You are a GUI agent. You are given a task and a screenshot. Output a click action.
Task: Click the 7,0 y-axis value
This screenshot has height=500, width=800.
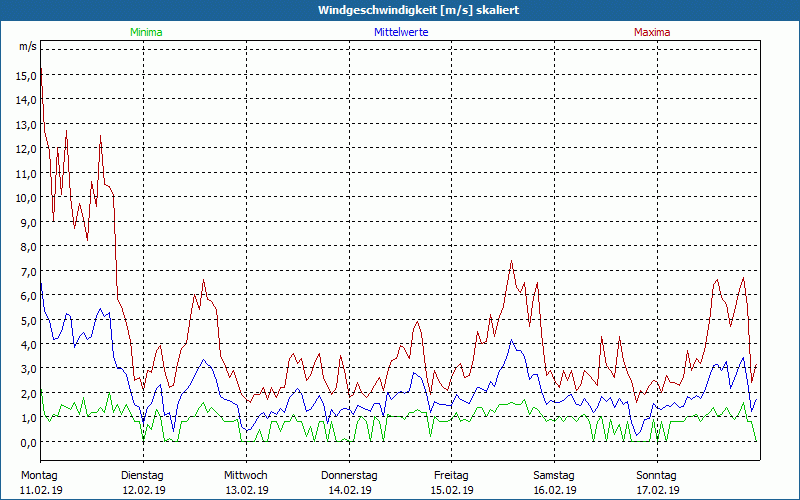[x=28, y=271]
